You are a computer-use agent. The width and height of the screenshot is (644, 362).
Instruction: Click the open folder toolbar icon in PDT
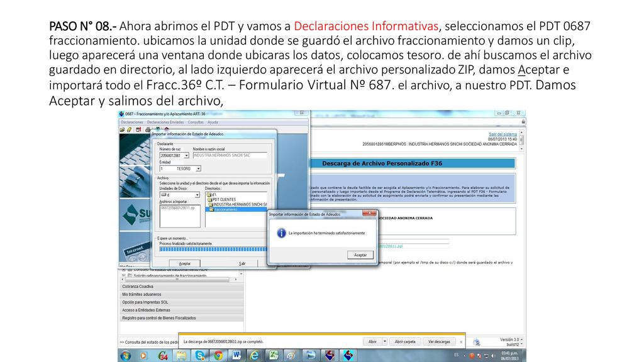pyautogui.click(x=122, y=129)
